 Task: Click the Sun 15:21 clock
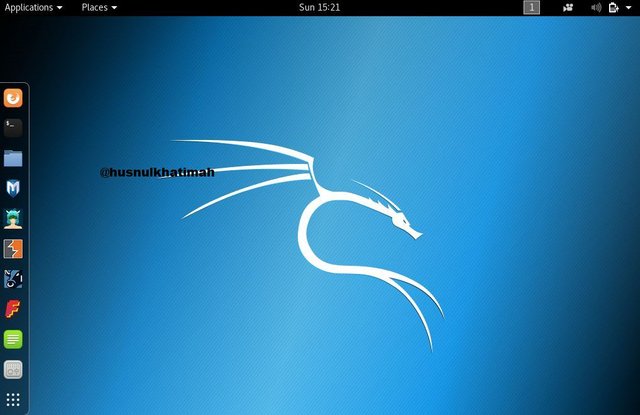click(x=319, y=7)
